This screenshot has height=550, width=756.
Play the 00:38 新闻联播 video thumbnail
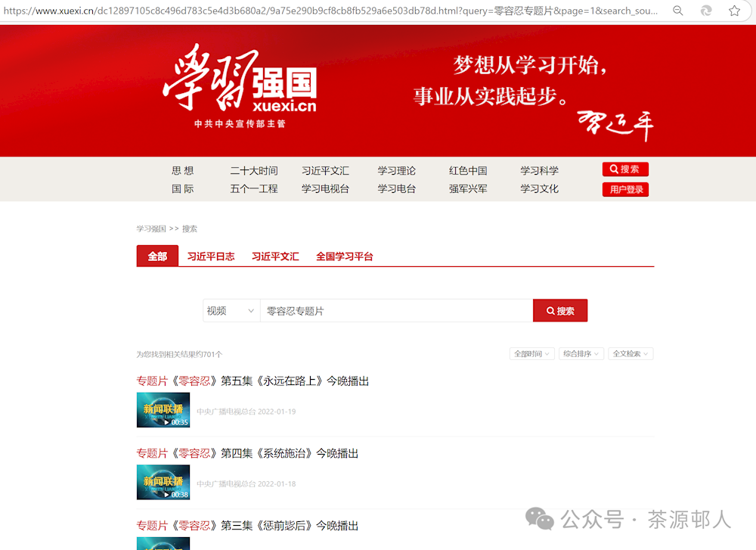click(163, 482)
